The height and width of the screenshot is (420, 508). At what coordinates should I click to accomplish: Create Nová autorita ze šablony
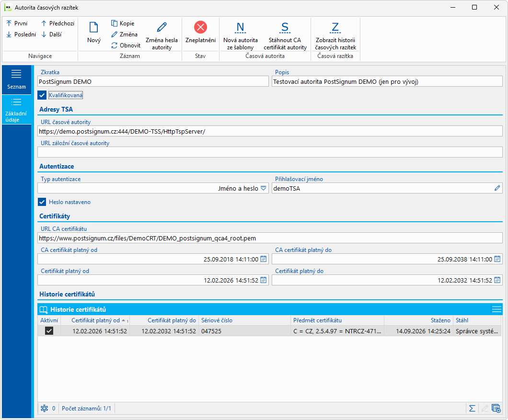coord(241,35)
